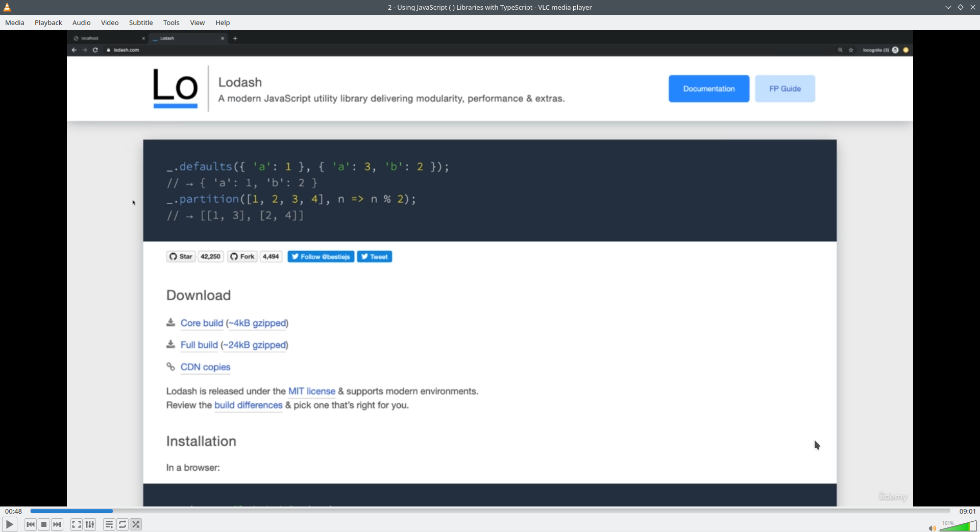Show extended settings and effects
This screenshot has width=980, height=532.
click(x=90, y=524)
